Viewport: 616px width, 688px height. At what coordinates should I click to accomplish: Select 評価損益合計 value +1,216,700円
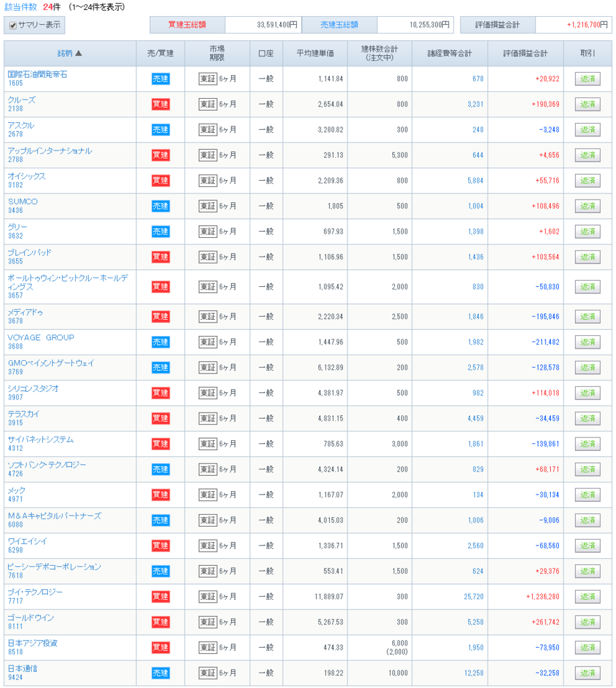click(587, 25)
